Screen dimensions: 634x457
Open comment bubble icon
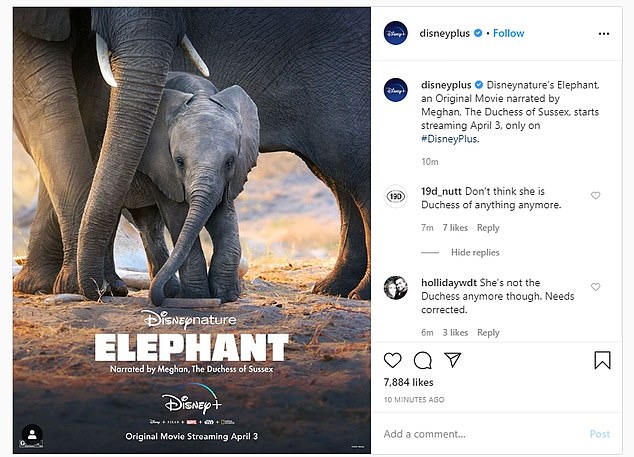pyautogui.click(x=422, y=360)
